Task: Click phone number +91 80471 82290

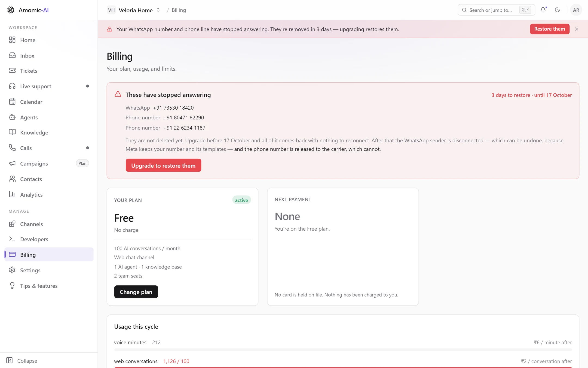Action: coord(183,117)
